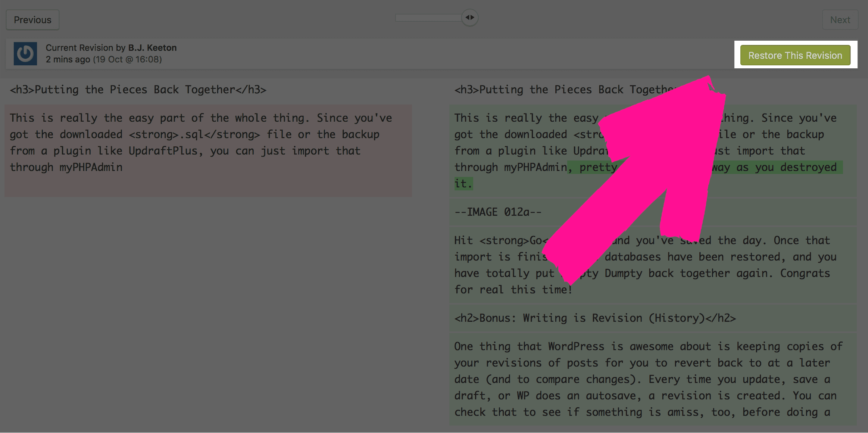This screenshot has height=433, width=868.
Task: Click the left column h3 heading line
Action: tap(138, 90)
